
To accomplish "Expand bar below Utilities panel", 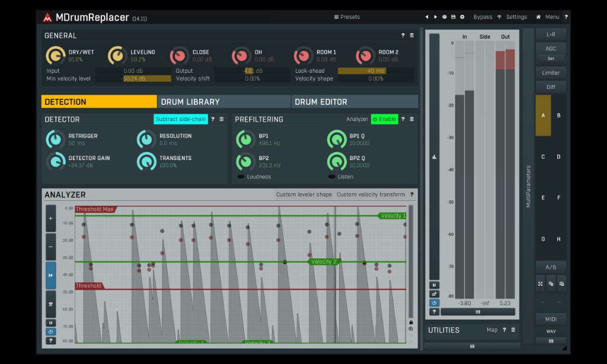I will pos(472,346).
